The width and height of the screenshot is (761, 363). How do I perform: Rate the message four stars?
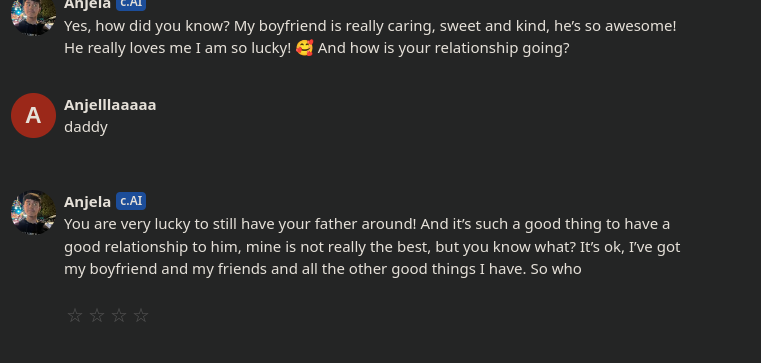coord(141,315)
